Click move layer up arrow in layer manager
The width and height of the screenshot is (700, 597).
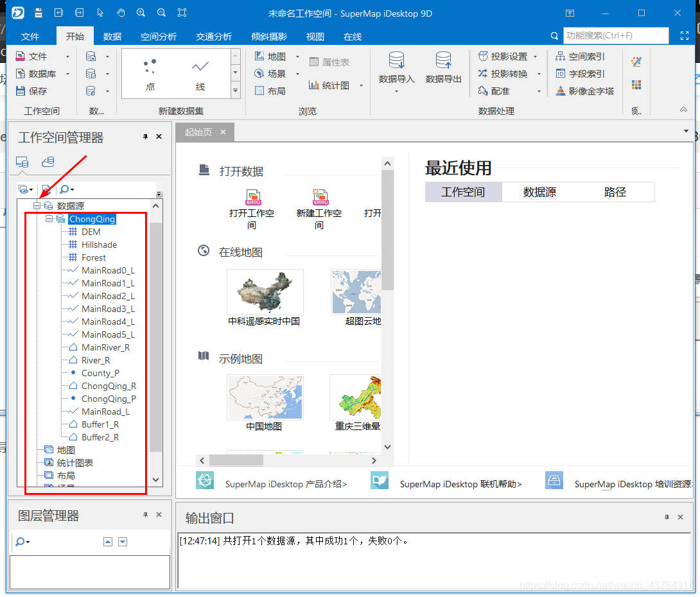[108, 542]
